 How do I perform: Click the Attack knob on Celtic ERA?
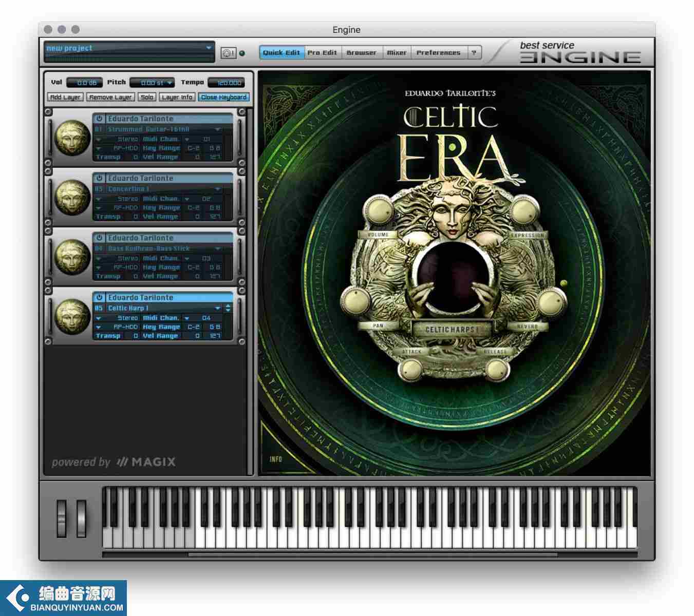(x=411, y=370)
